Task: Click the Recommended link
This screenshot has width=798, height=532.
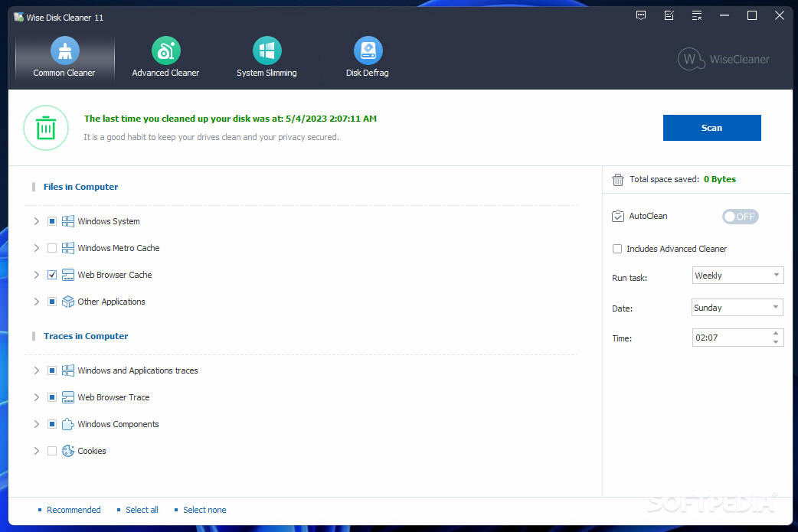Action: 74,510
